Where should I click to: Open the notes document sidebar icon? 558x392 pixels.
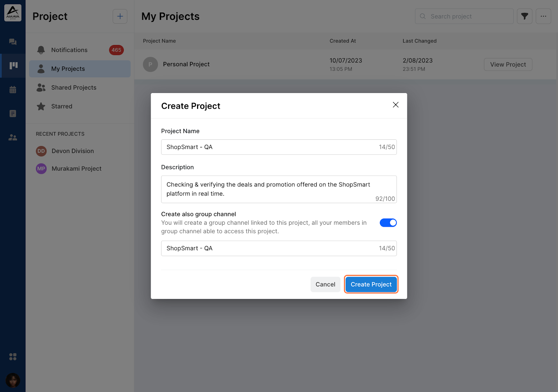click(x=13, y=114)
